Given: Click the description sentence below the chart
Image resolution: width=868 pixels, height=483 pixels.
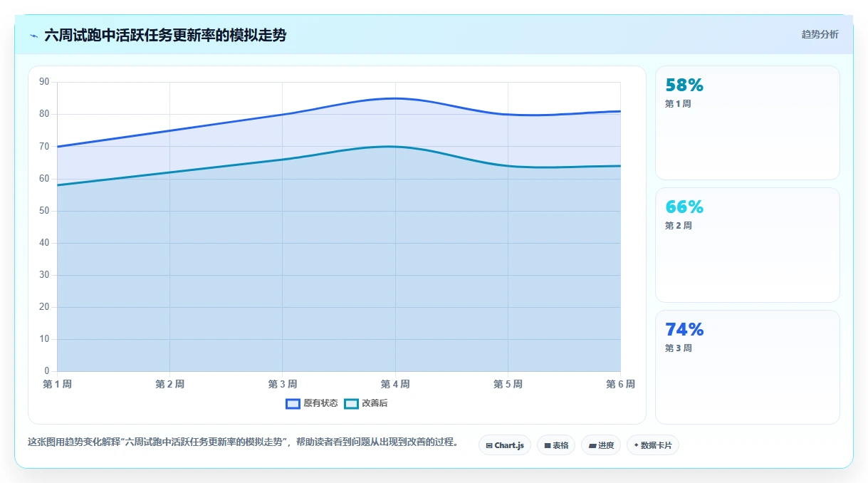Looking at the screenshot, I should [243, 442].
